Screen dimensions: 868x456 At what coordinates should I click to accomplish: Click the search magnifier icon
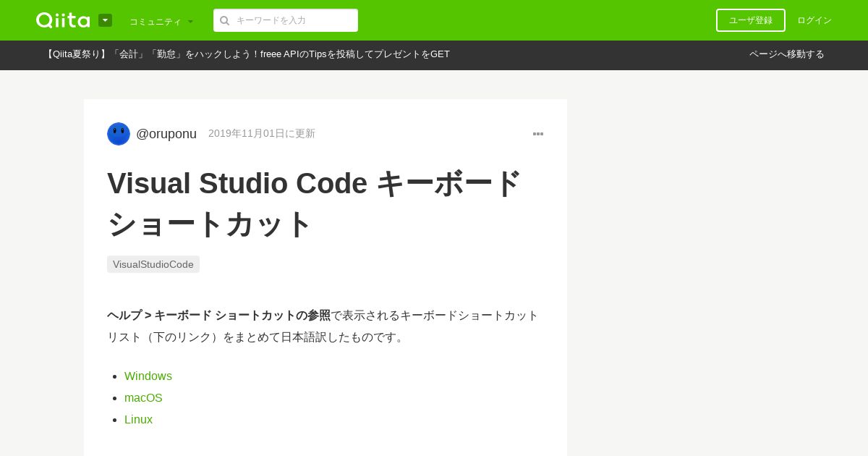224,20
